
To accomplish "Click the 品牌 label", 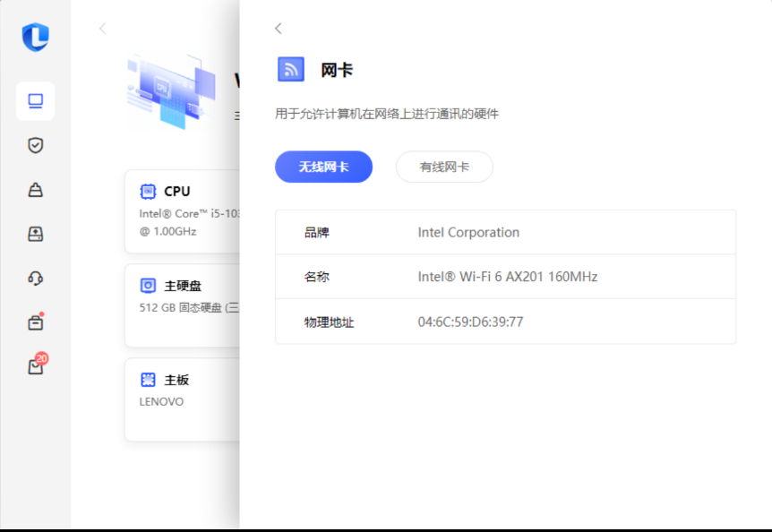I will point(316,232).
